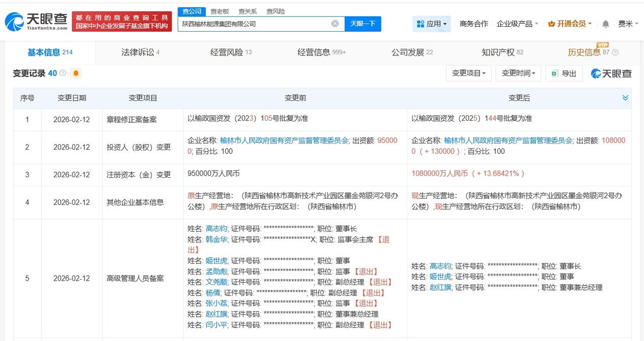Click the 天眼一下 search button
Image resolution: width=644 pixels, height=341 pixels.
coord(362,23)
